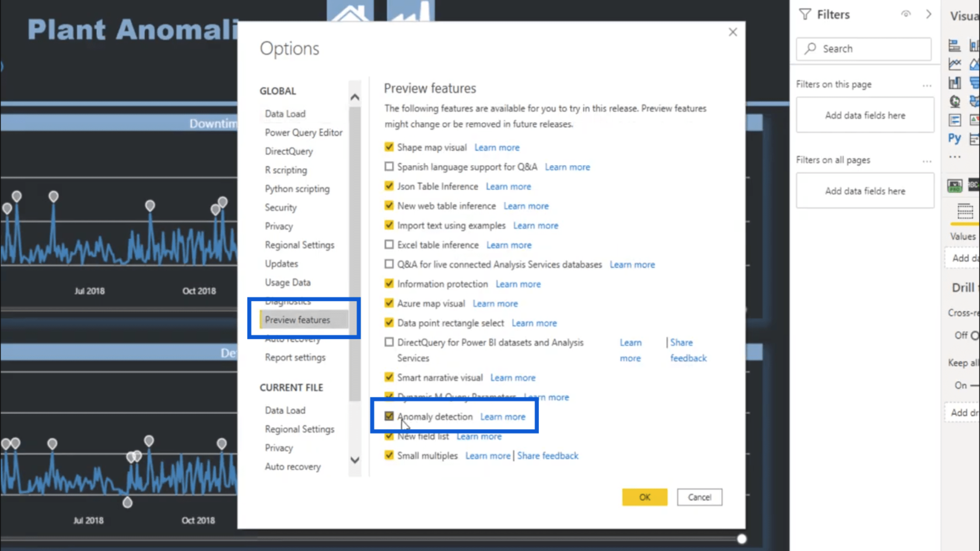980x551 pixels.
Task: Uncheck New web table inference checkbox
Action: (x=389, y=205)
